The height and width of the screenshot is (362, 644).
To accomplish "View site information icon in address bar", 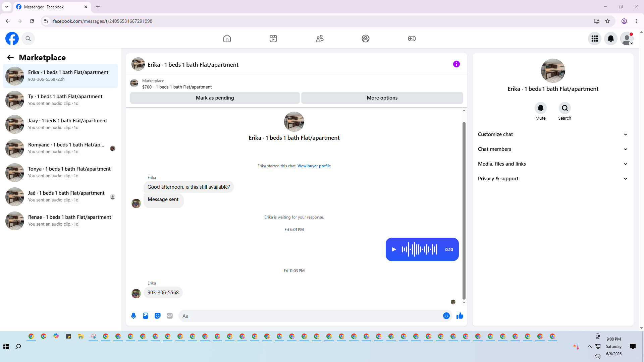I will pyautogui.click(x=46, y=21).
